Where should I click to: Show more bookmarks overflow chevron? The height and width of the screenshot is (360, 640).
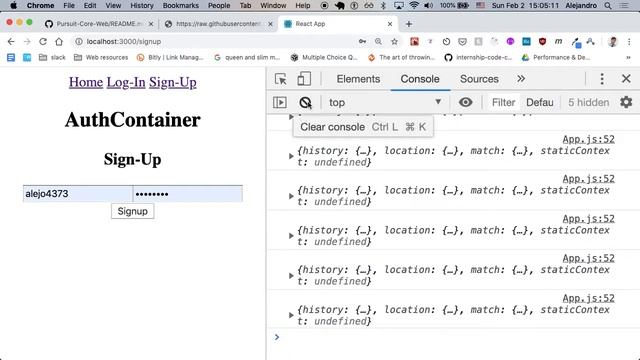coord(628,58)
